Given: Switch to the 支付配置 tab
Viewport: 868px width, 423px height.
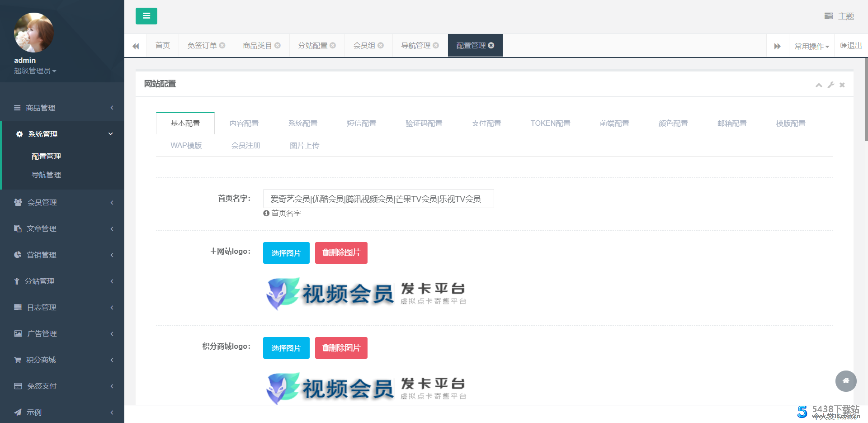Looking at the screenshot, I should (486, 123).
